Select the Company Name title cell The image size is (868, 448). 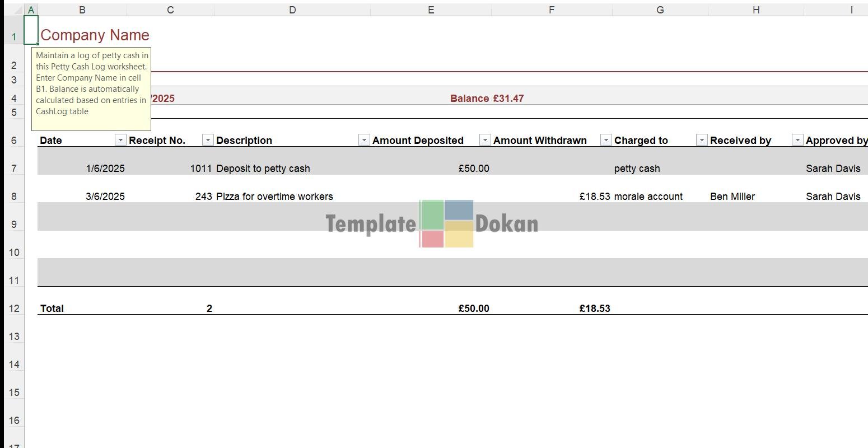[x=95, y=35]
